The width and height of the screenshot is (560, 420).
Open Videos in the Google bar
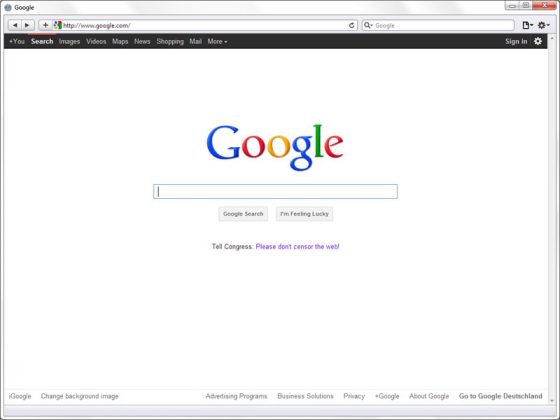(96, 41)
